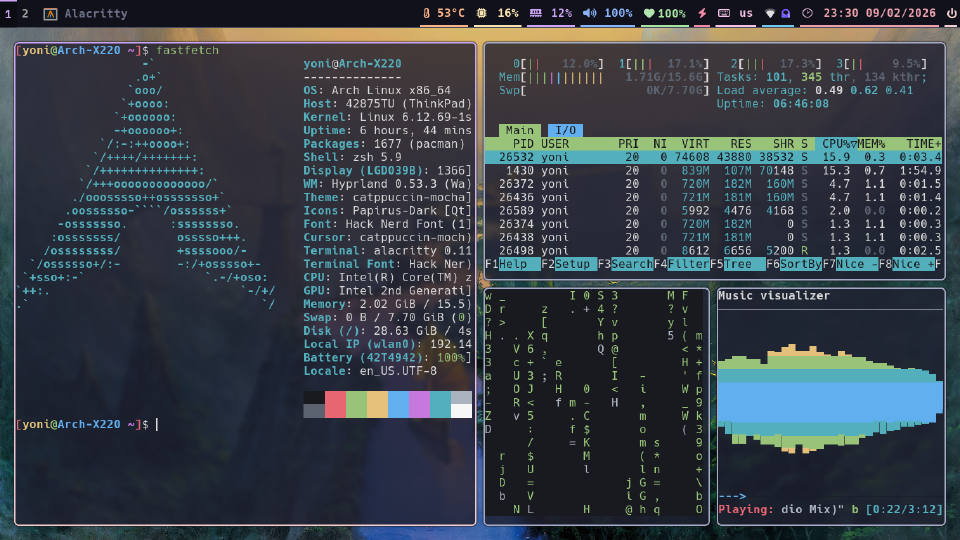The image size is (960, 540).
Task: Select the Main tab in htop
Action: tap(519, 130)
